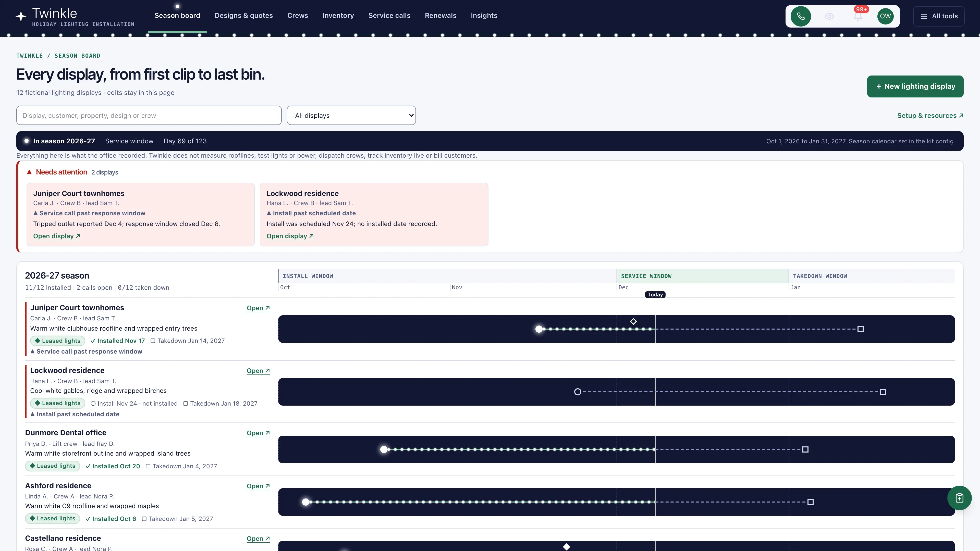Open the Inventory tab
The image size is (980, 551).
338,16
